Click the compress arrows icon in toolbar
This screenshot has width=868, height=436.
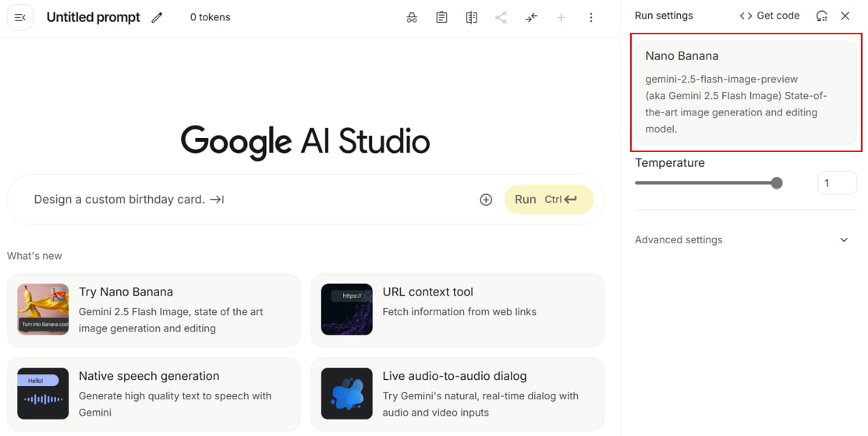(531, 17)
